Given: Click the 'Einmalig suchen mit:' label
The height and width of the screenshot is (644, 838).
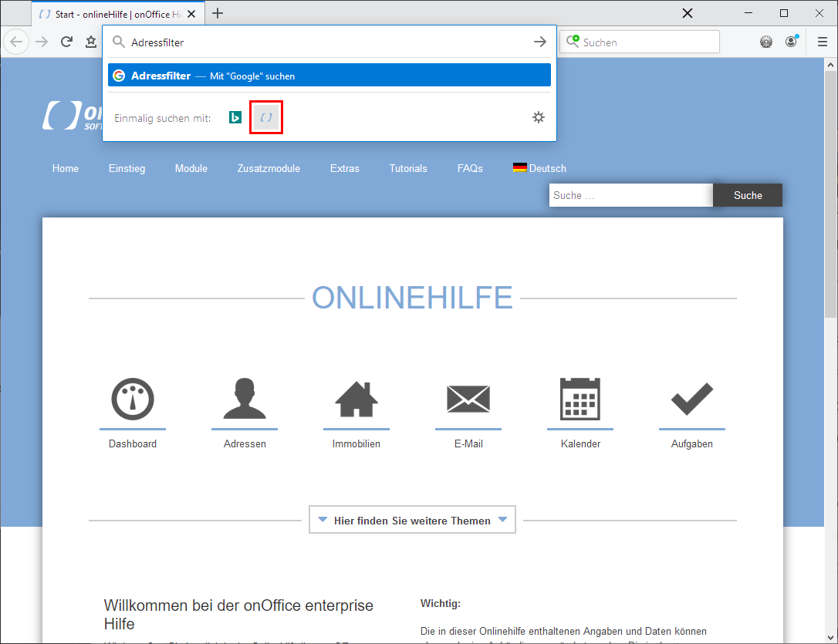Looking at the screenshot, I should 163,118.
